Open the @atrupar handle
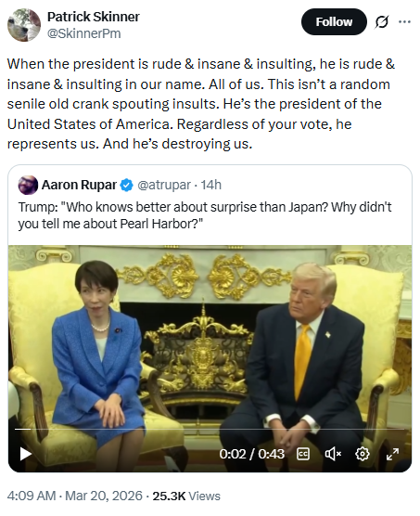The image size is (420, 516). pyautogui.click(x=164, y=185)
